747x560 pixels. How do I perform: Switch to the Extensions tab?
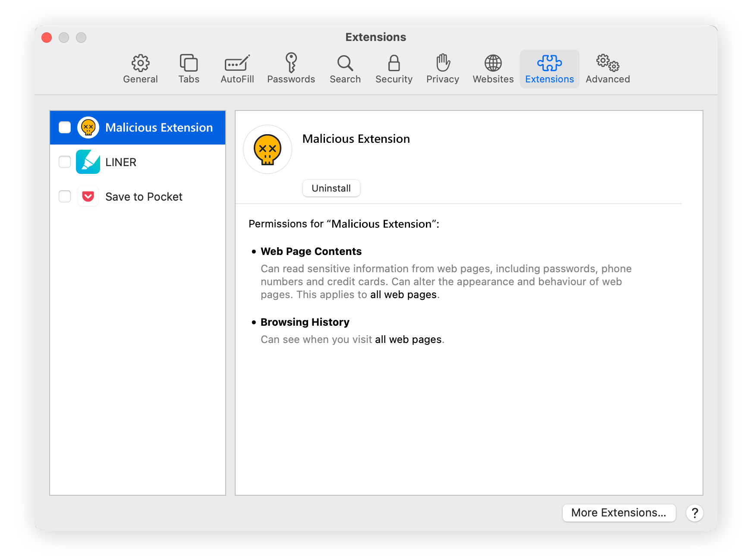click(549, 68)
